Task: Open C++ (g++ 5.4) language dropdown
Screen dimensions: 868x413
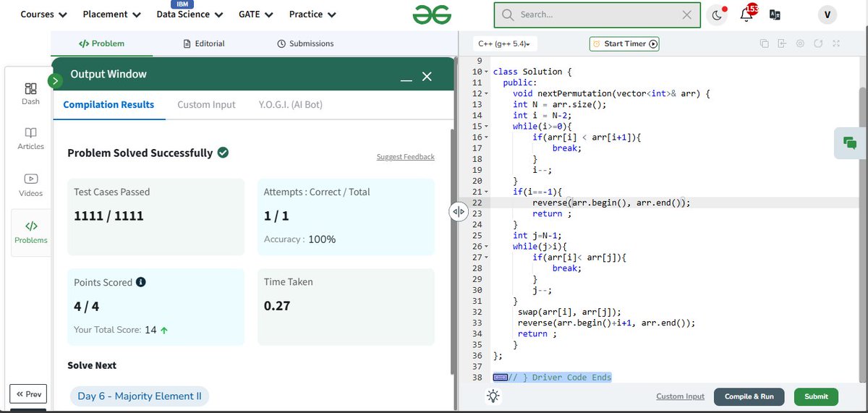Action: [x=503, y=44]
